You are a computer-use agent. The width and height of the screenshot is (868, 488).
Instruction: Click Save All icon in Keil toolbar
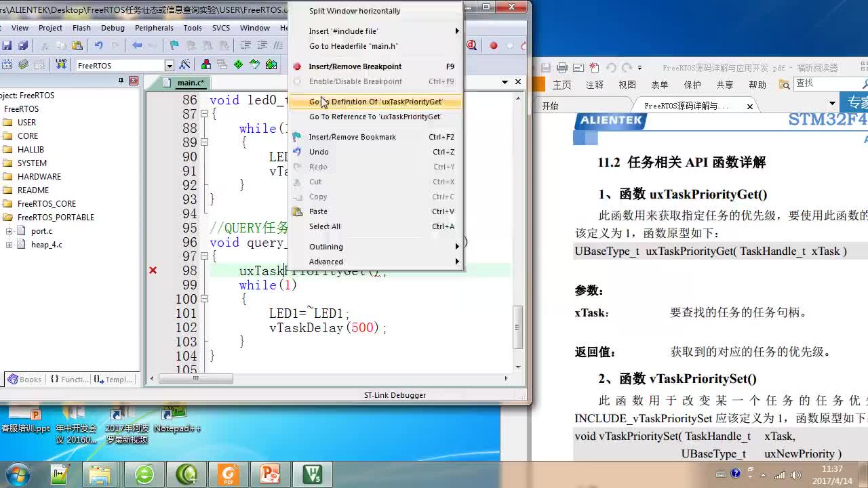click(x=23, y=45)
